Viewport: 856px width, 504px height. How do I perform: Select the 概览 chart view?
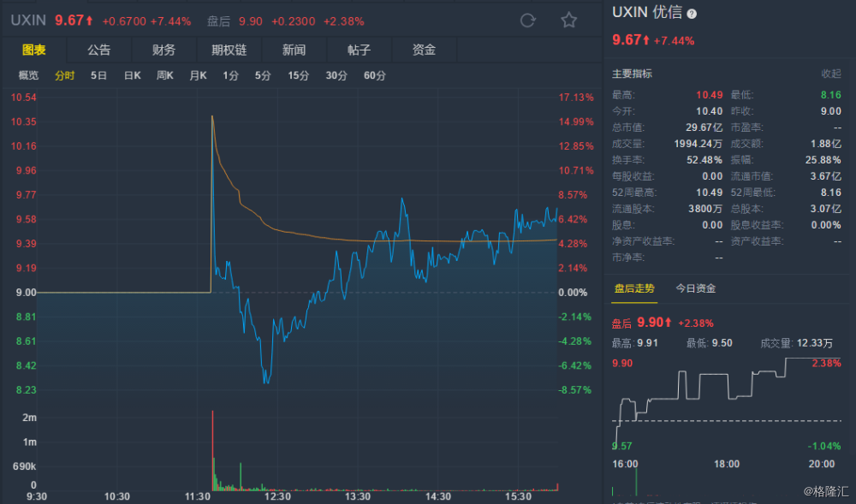(29, 75)
